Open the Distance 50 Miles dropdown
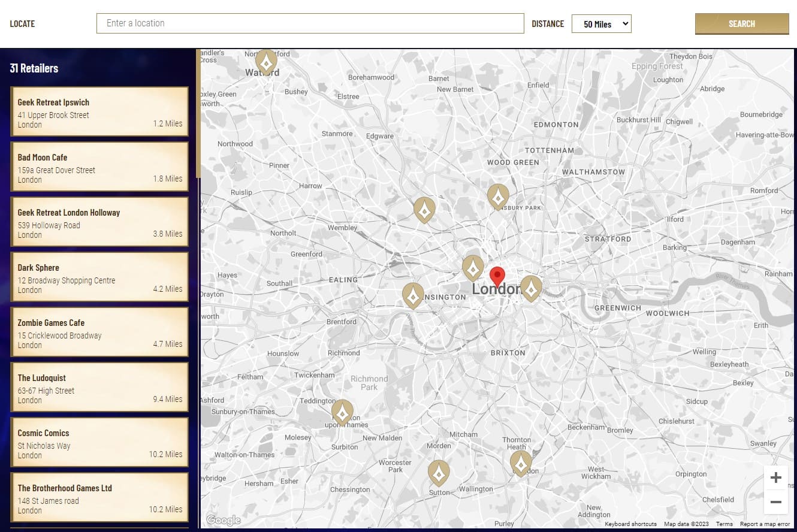The image size is (797, 532). (602, 24)
